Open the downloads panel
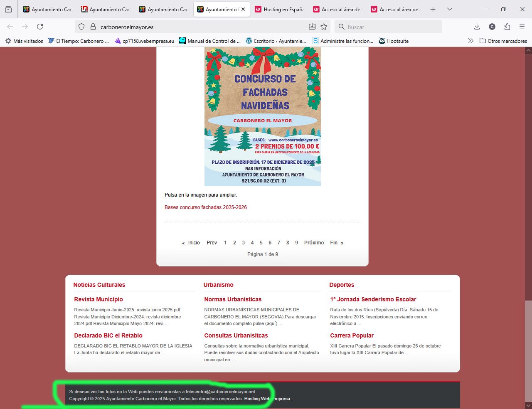This screenshot has width=532, height=409. 477,27
